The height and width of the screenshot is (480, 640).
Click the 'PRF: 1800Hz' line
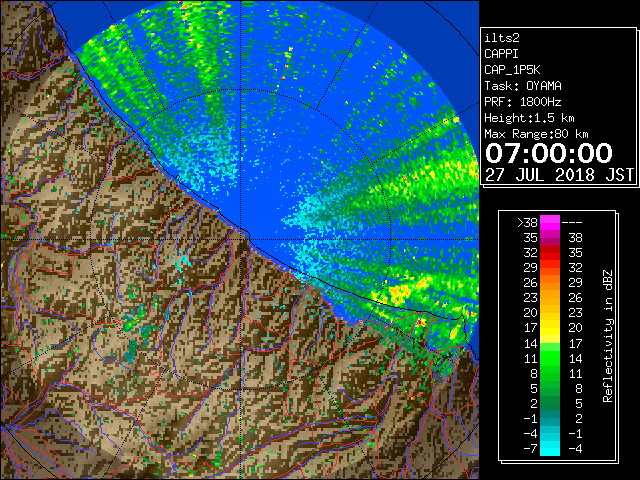[523, 102]
